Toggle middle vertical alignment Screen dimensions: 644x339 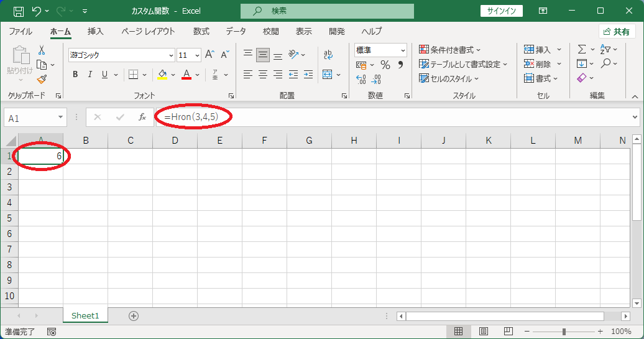point(263,55)
